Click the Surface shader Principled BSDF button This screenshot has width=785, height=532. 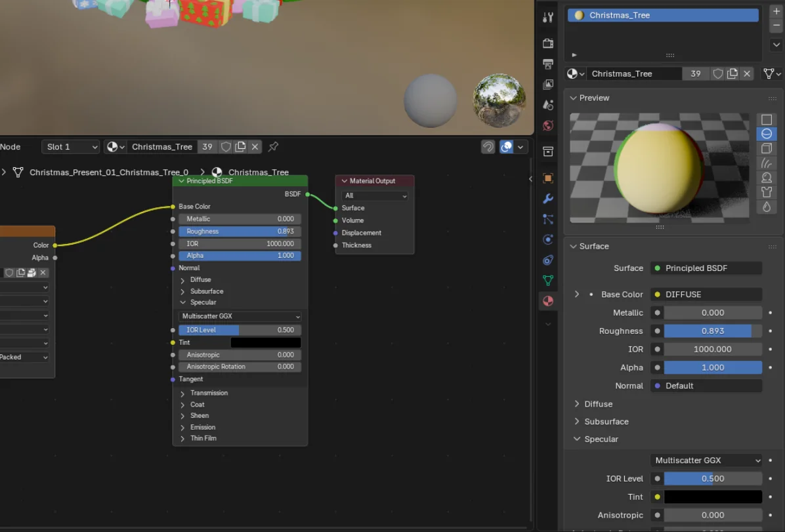point(706,268)
